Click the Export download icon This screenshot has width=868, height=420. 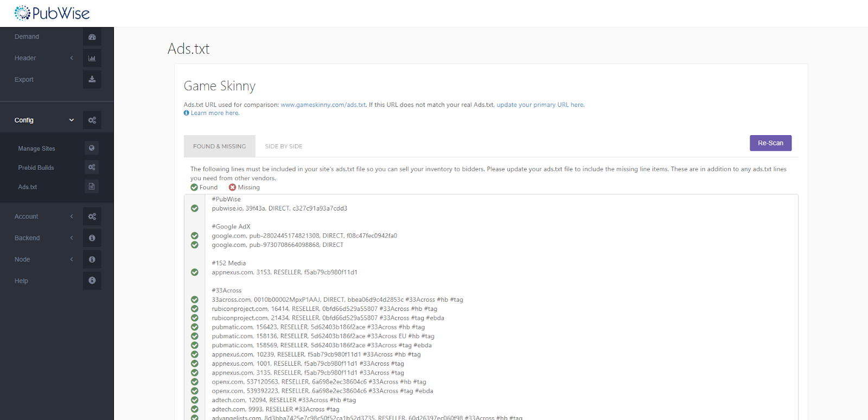click(x=92, y=79)
